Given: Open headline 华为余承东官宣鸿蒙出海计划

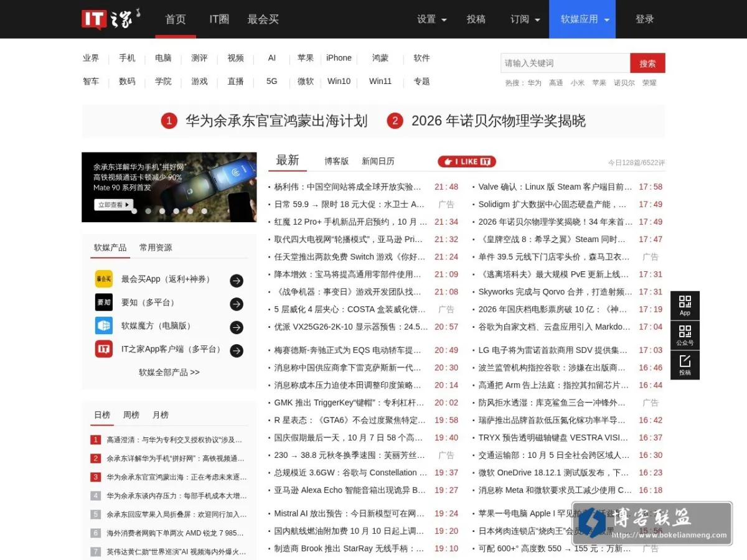Looking at the screenshot, I should pyautogui.click(x=276, y=121).
